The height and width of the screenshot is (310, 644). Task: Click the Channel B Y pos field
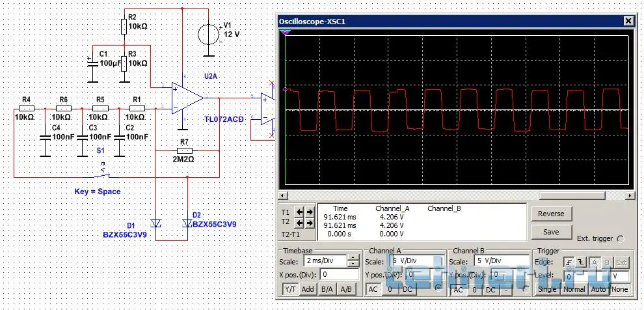[x=511, y=275]
